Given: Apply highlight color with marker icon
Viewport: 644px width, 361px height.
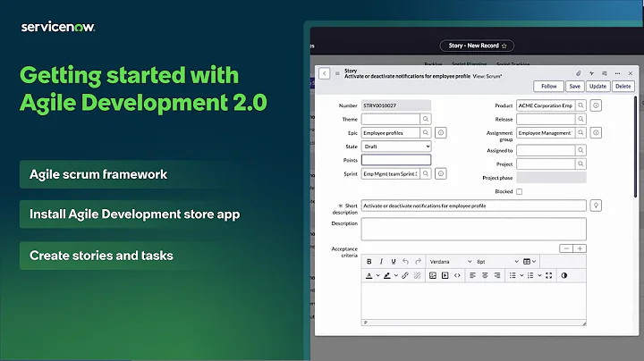Looking at the screenshot, I should click(387, 275).
